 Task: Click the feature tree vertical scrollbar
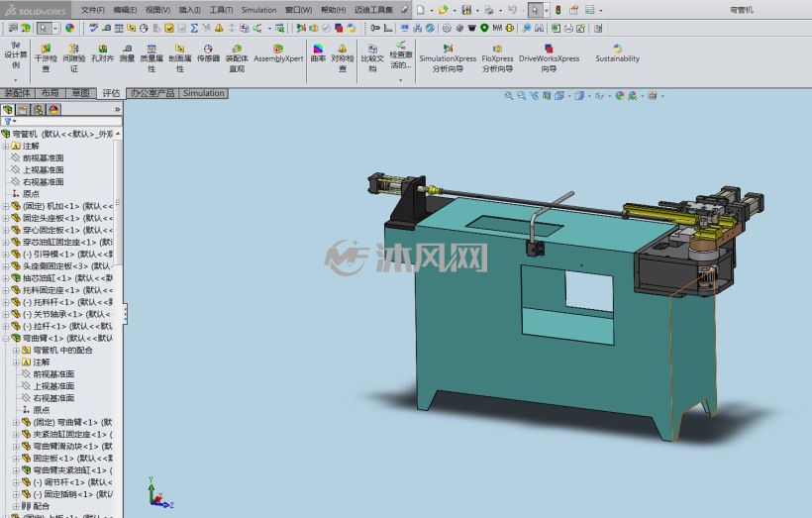(118, 202)
